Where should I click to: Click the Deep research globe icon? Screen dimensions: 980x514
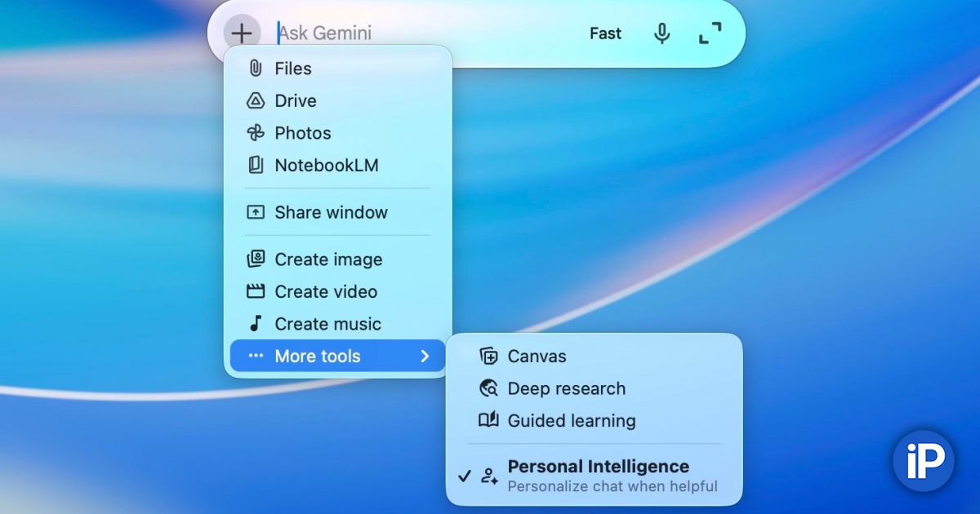pyautogui.click(x=488, y=388)
